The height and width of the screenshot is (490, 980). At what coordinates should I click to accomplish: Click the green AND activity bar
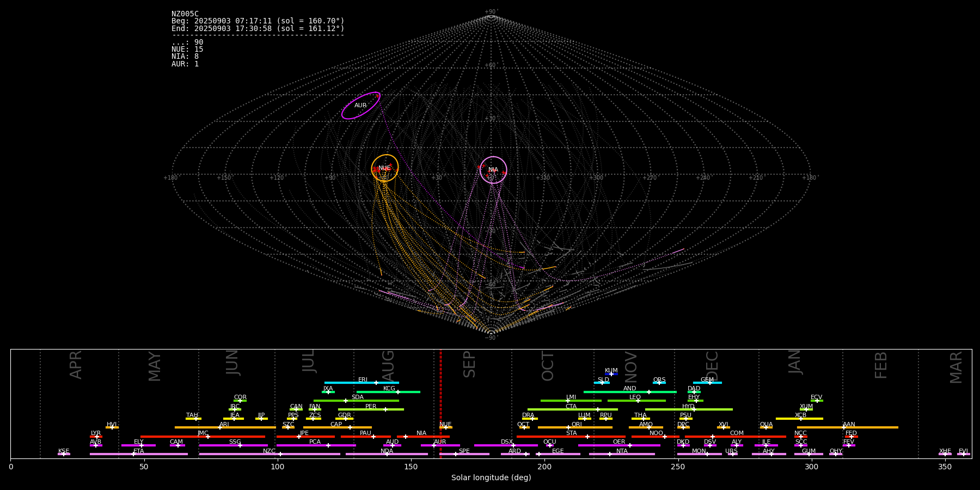[x=630, y=392]
